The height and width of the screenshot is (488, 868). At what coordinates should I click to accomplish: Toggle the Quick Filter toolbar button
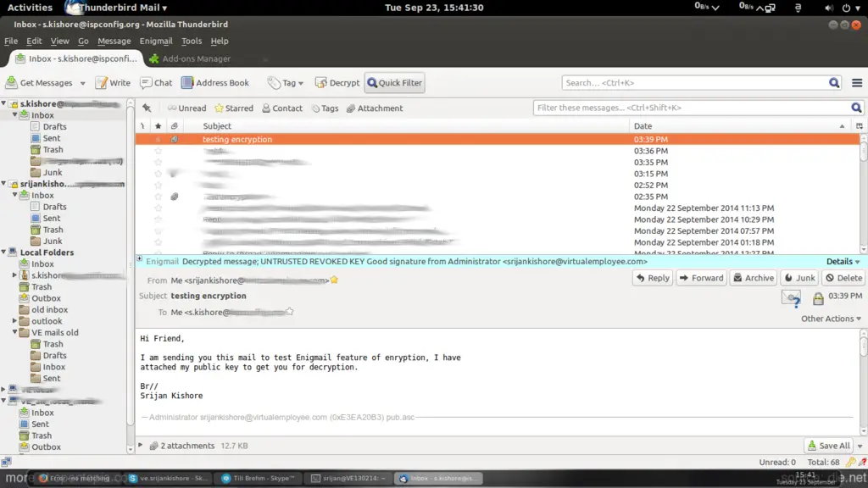point(395,82)
